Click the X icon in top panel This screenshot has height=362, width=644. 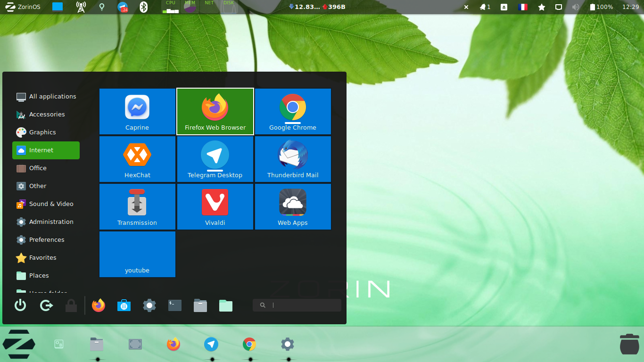pos(466,7)
